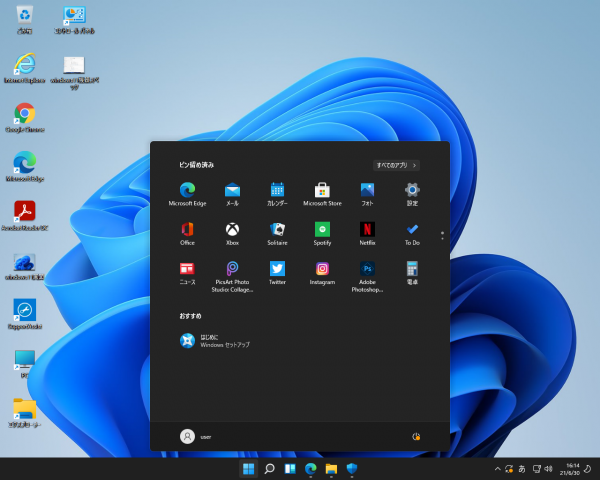The height and width of the screenshot is (480, 600).
Task: Launch Netflix from pinned apps
Action: click(367, 233)
